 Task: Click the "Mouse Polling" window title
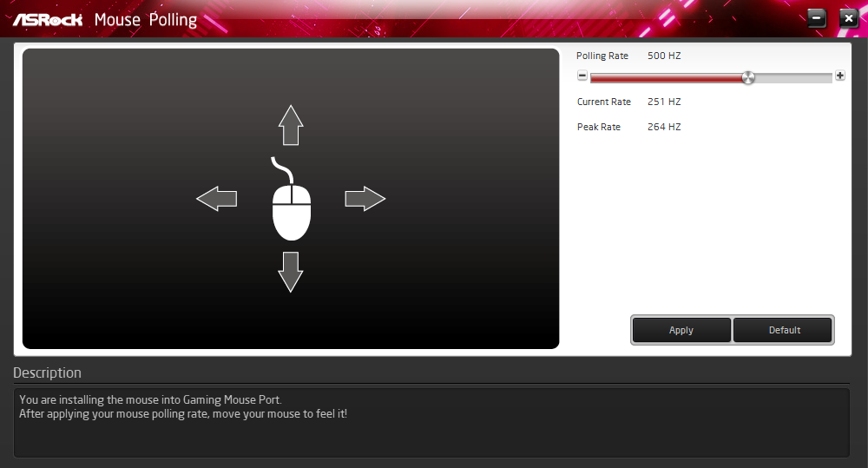click(146, 20)
